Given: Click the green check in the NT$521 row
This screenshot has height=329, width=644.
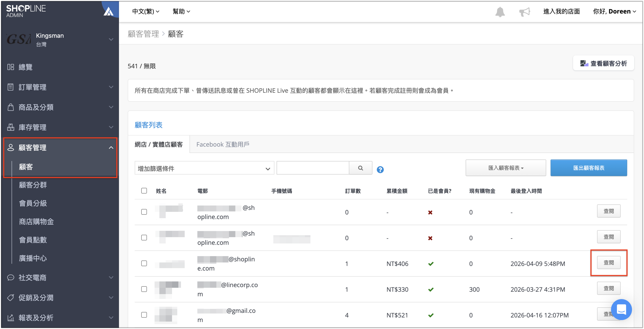Looking at the screenshot, I should (431, 315).
